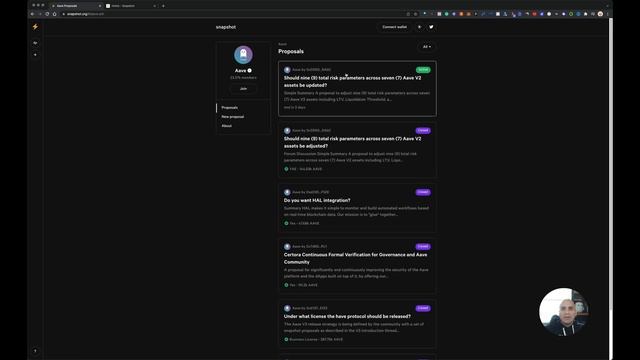Click the verified badge next to Aave

(249, 71)
